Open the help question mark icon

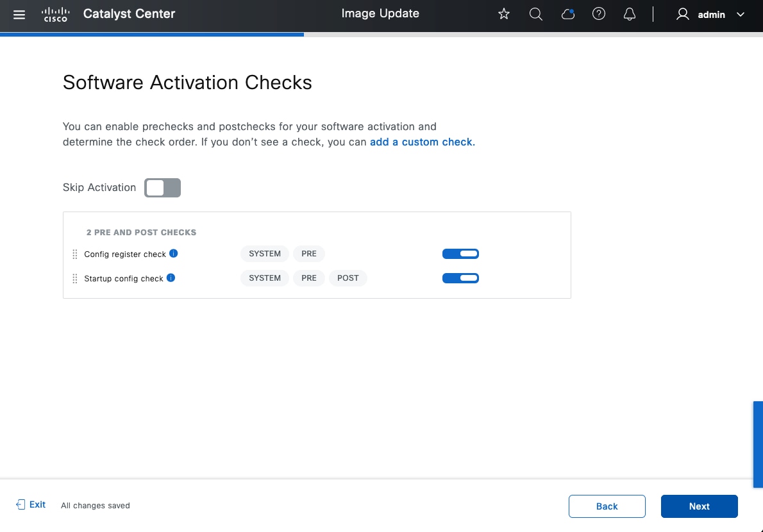(599, 14)
